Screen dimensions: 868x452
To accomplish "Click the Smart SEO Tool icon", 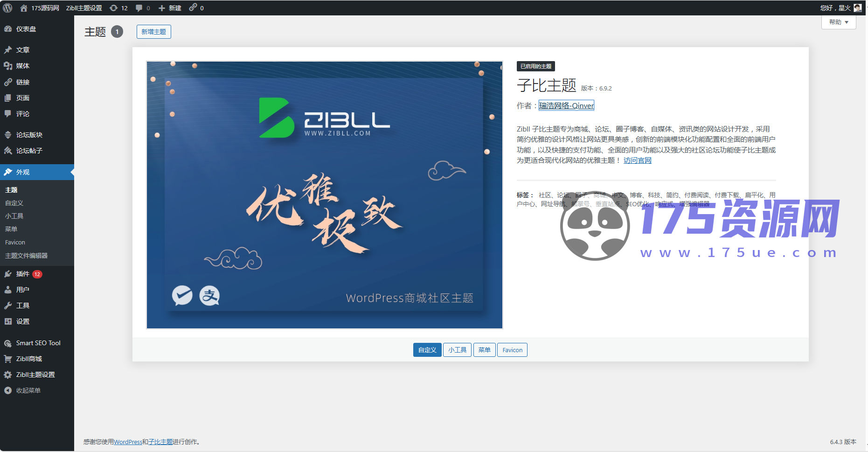I will tap(8, 343).
